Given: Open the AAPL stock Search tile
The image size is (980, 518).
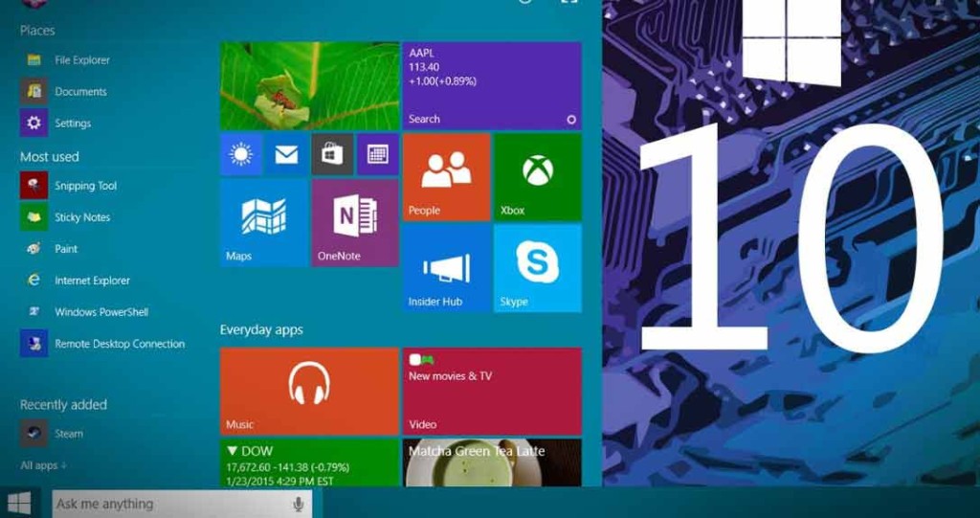Looking at the screenshot, I should [x=492, y=86].
